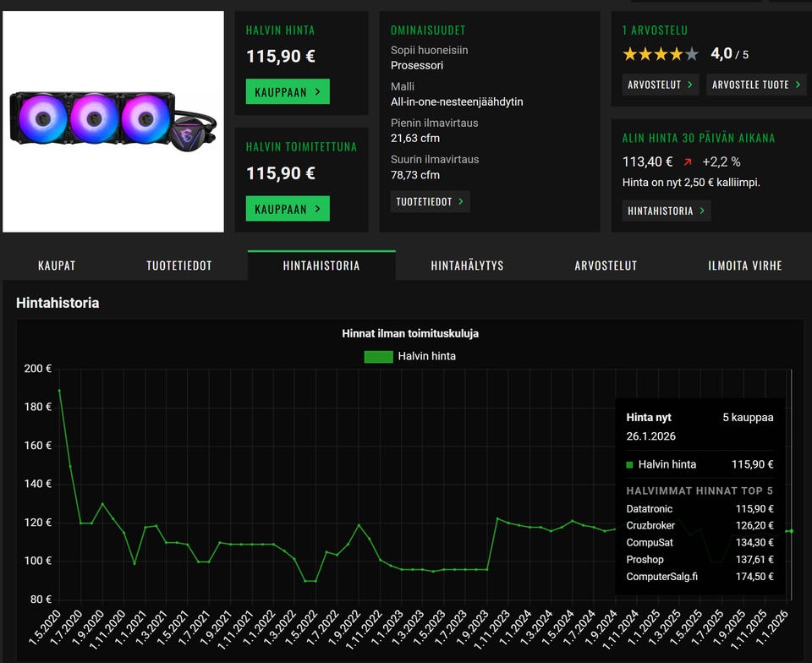
Task: Click 21,63 cfm airflow value
Action: point(415,138)
